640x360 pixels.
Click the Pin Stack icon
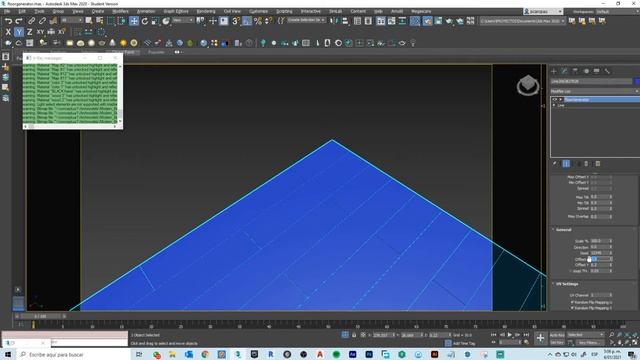click(x=555, y=164)
